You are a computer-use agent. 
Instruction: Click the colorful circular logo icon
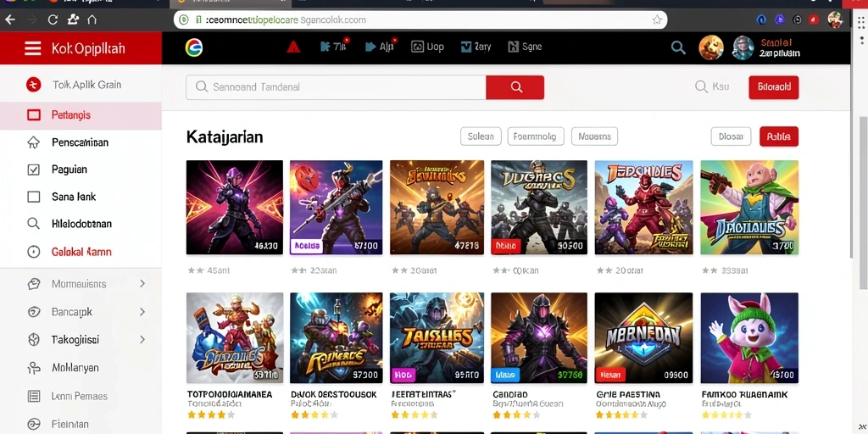(x=194, y=47)
